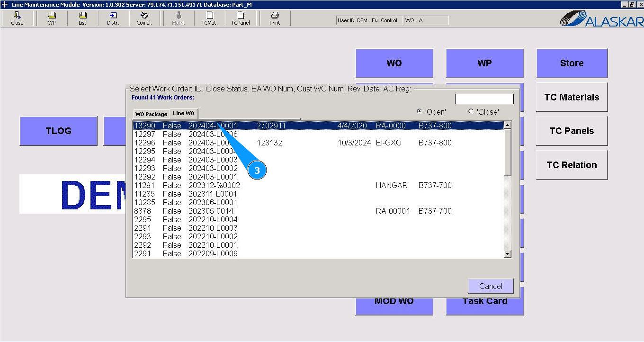
Task: Switch to the WO Package tab
Action: click(x=151, y=114)
